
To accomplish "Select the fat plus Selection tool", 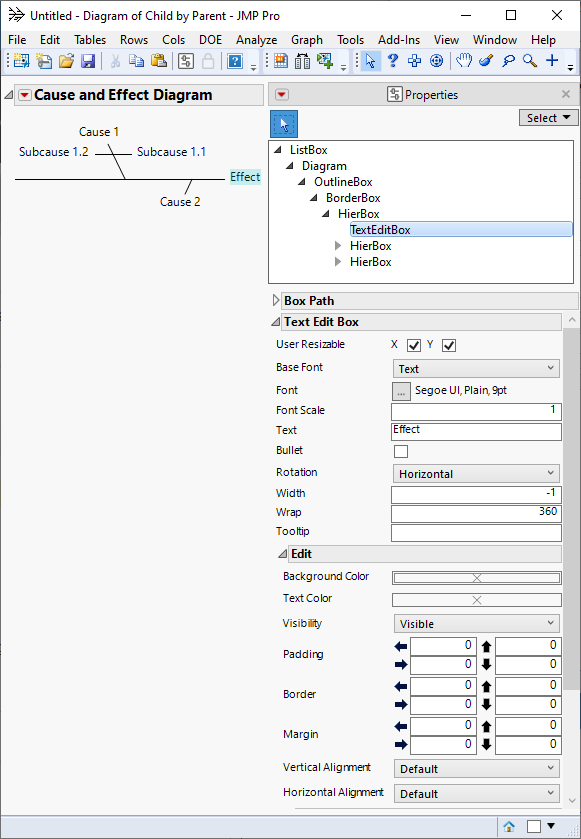I will point(415,61).
